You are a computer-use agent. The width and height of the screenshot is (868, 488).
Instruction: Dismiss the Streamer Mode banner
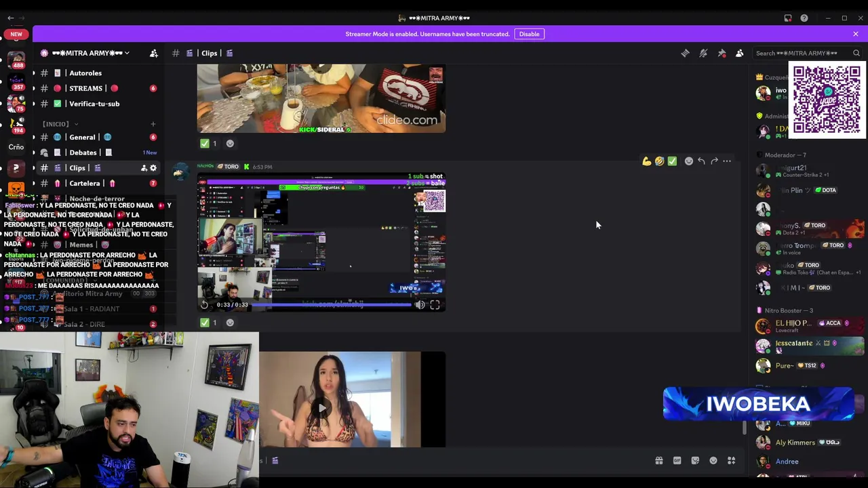pyautogui.click(x=856, y=34)
